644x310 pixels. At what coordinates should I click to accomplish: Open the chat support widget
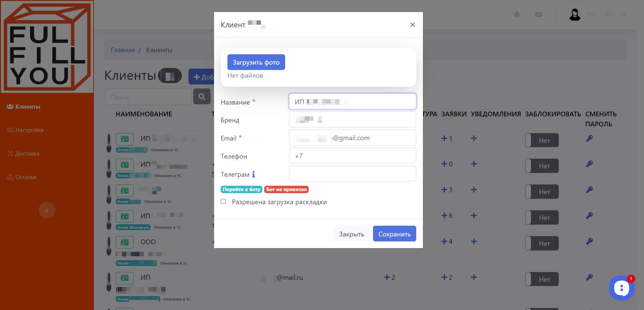click(x=621, y=288)
